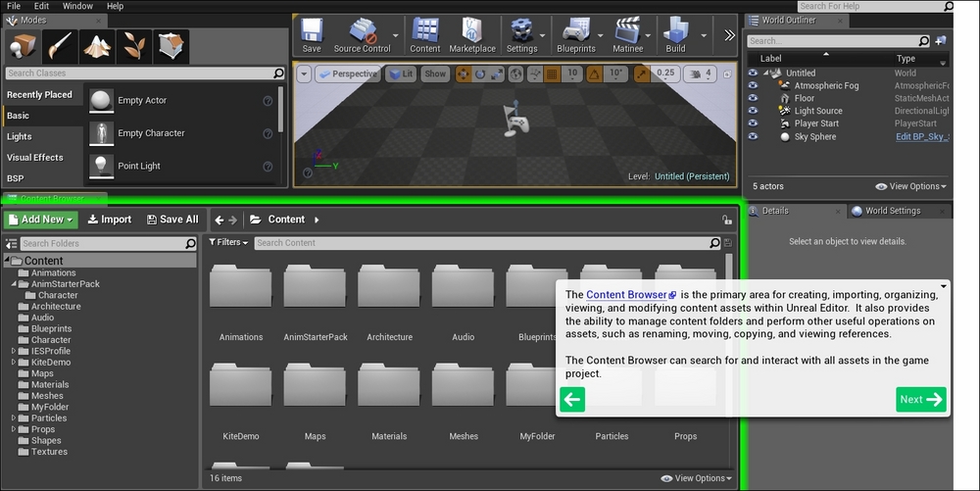
Task: Open World Outliner View Options dropdown
Action: tap(910, 187)
